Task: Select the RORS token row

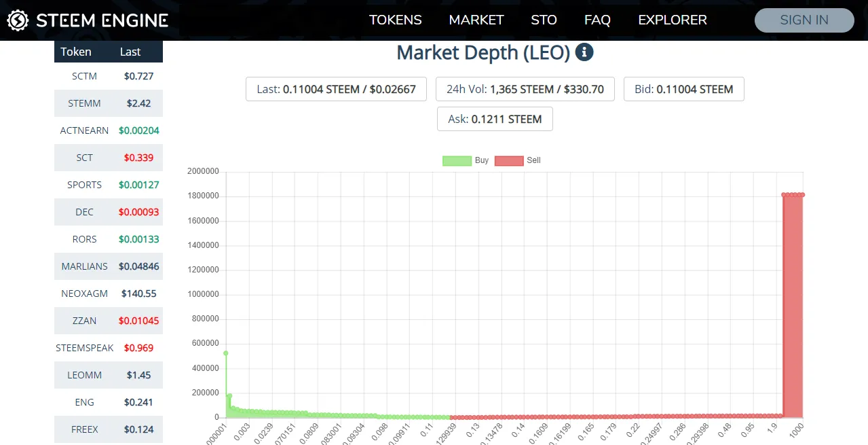Action: click(109, 239)
